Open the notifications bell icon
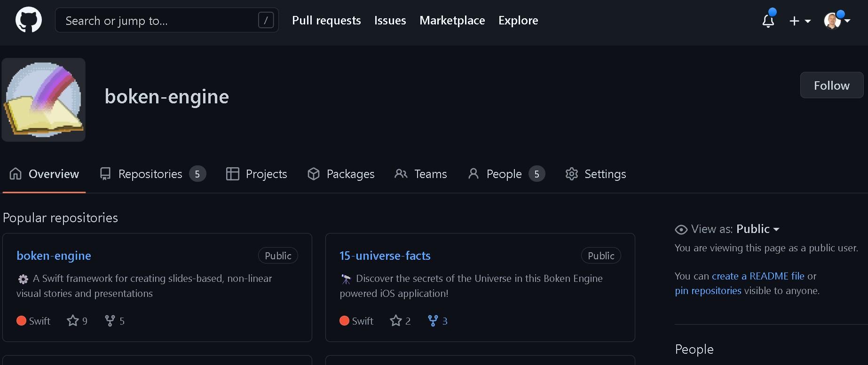The image size is (868, 365). 768,21
